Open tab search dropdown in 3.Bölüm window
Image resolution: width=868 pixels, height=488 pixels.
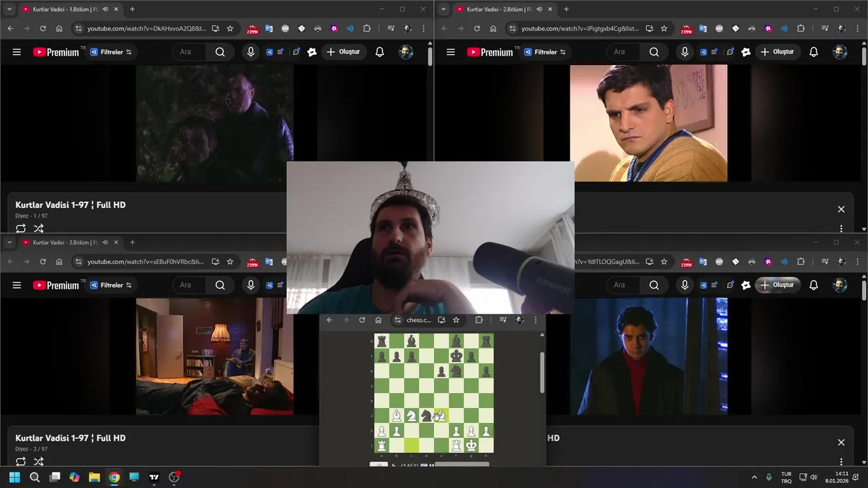point(9,242)
